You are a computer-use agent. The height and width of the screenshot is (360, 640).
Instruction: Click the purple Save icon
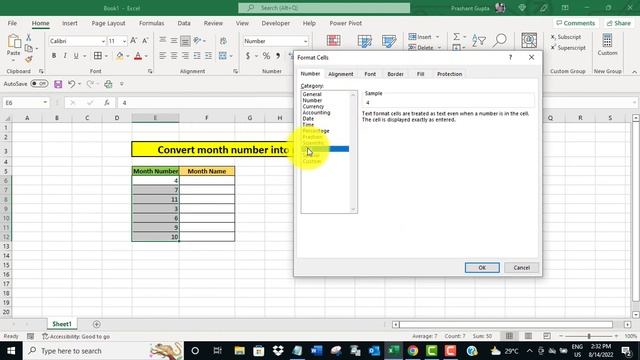tap(58, 84)
